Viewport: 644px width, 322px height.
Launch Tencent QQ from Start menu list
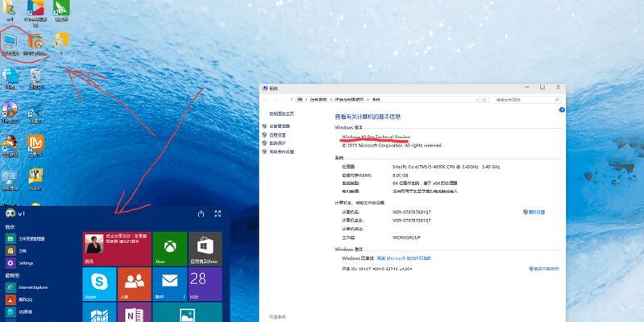[19, 299]
